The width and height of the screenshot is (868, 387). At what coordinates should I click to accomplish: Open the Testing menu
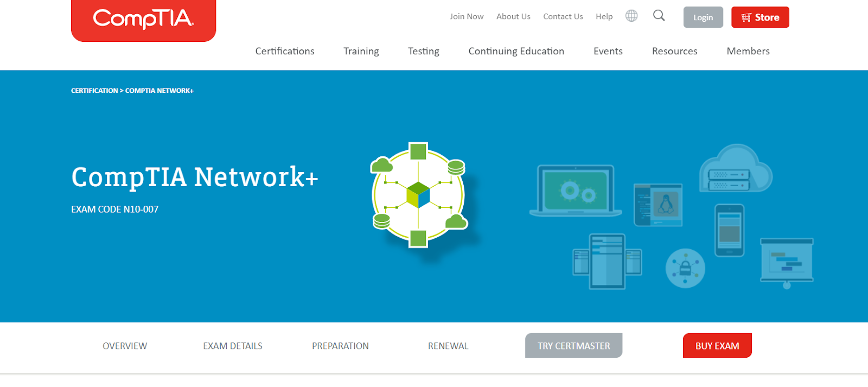(x=424, y=51)
